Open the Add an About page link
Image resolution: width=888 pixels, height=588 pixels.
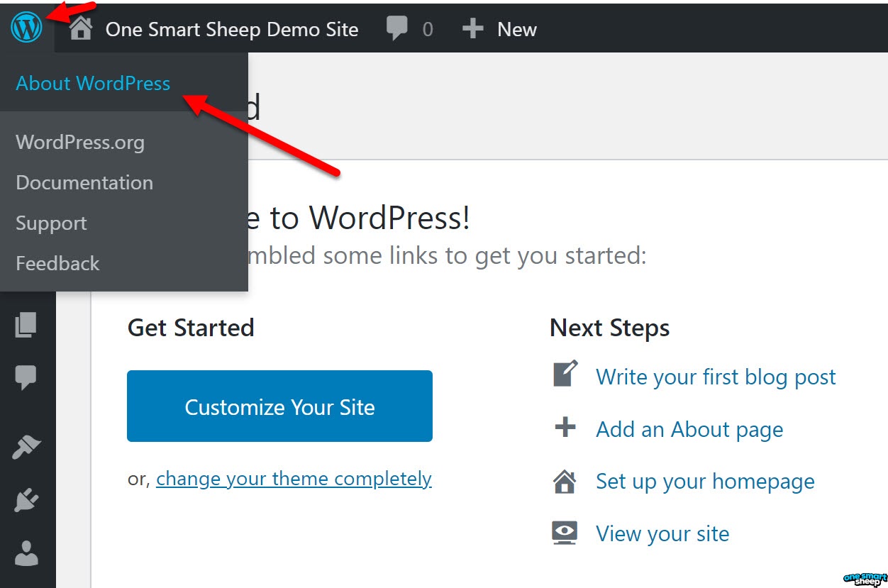pyautogui.click(x=689, y=429)
